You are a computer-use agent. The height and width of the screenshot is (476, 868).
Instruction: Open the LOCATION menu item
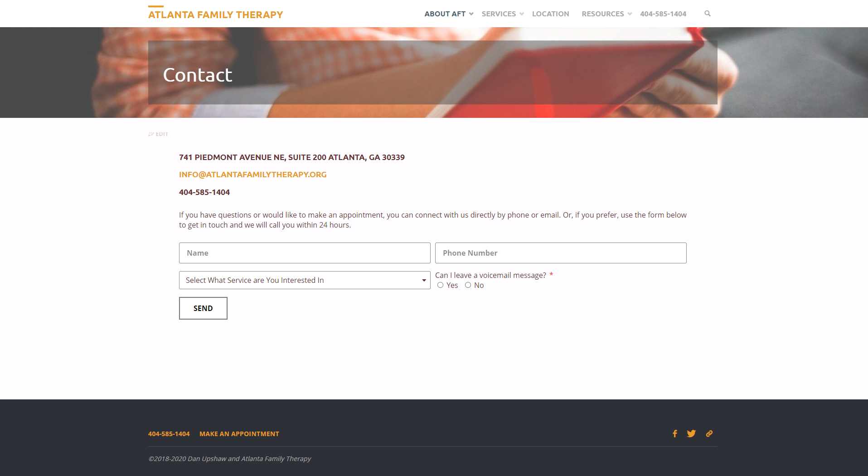point(550,14)
